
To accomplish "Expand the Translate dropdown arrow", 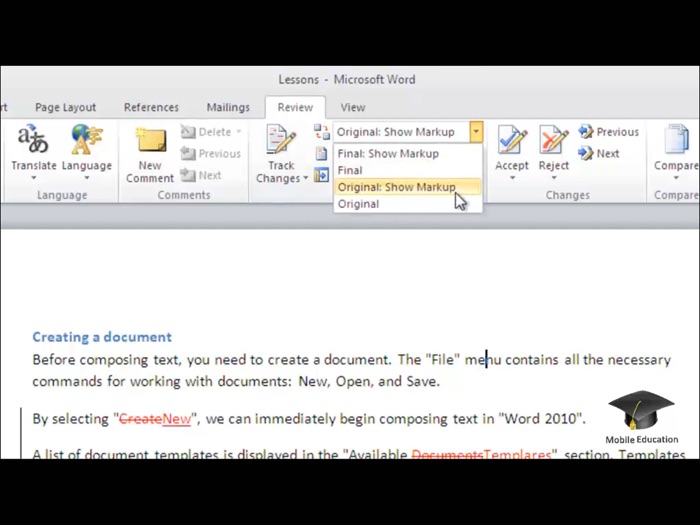I will [x=34, y=178].
